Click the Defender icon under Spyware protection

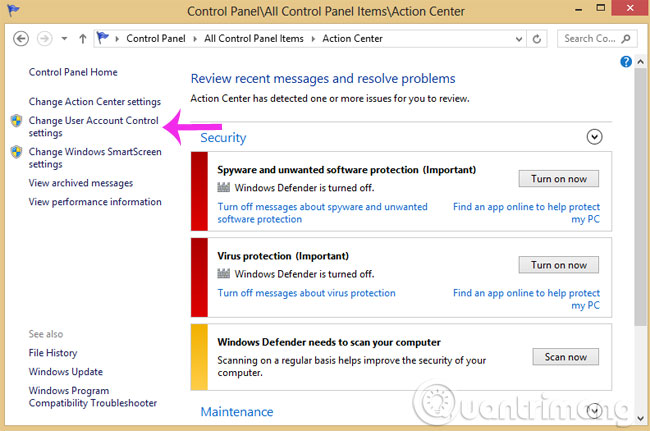[x=223, y=187]
